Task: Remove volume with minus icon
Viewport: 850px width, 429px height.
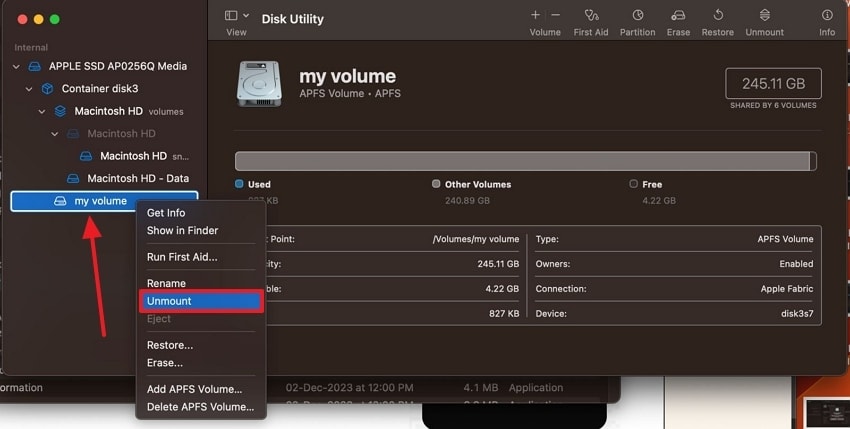Action: click(x=556, y=15)
